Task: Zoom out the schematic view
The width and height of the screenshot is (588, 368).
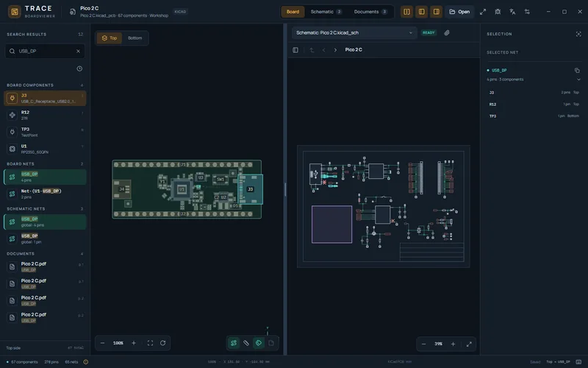Action: [x=424, y=344]
